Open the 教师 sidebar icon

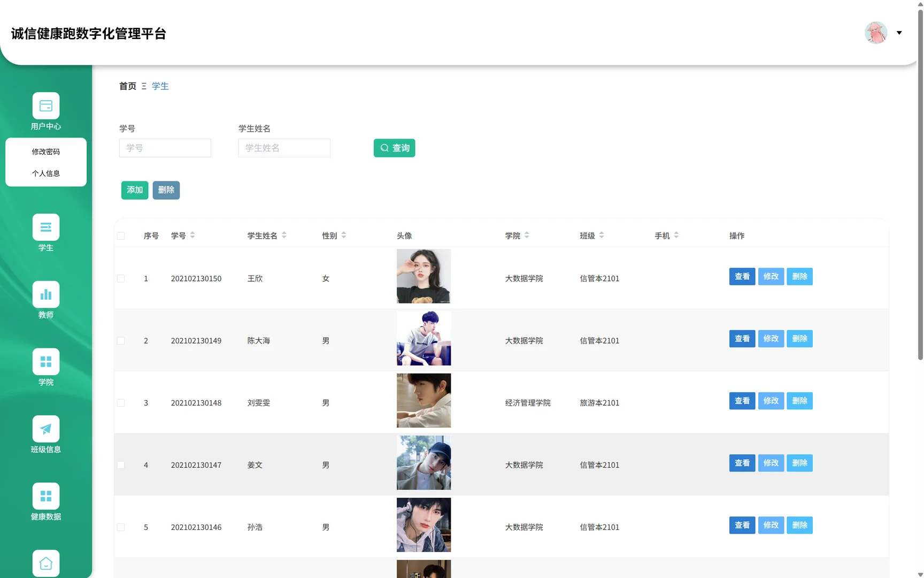click(46, 294)
